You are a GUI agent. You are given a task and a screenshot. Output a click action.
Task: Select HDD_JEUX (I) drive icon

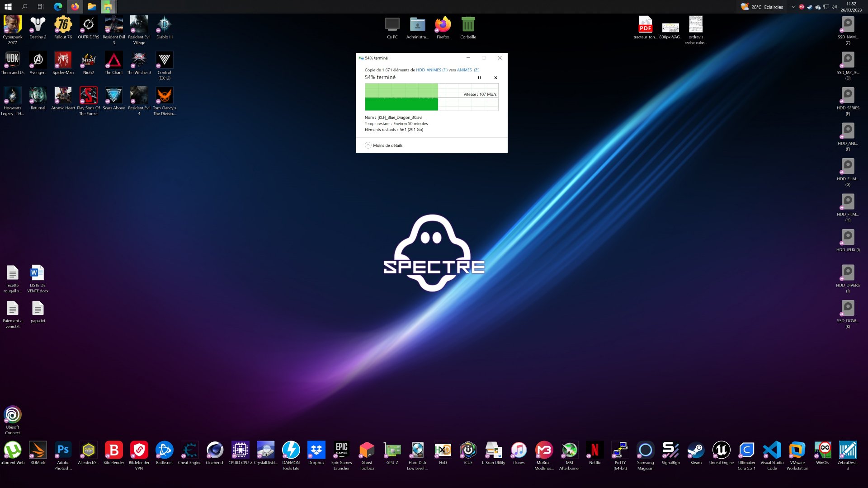(848, 240)
